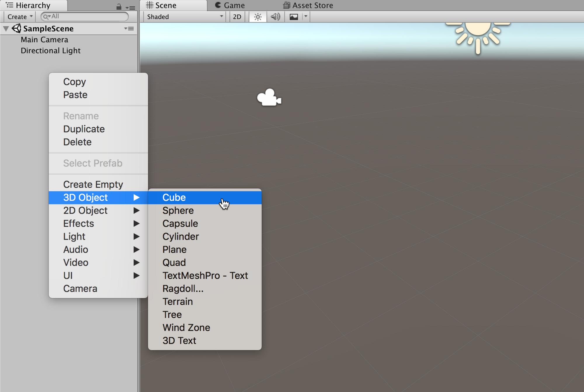
Task: Mute scene audio speaker icon
Action: (x=275, y=17)
